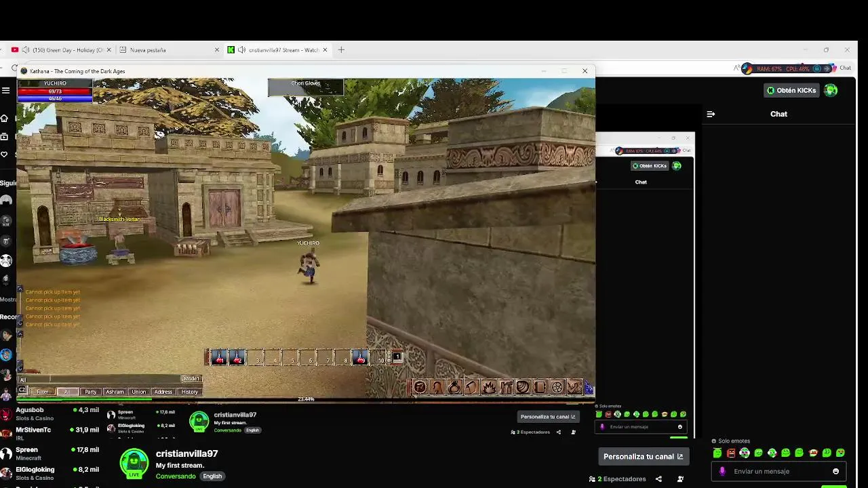This screenshot has width=868, height=488.
Task: Use potion in hotbar slot 2
Action: 237,358
